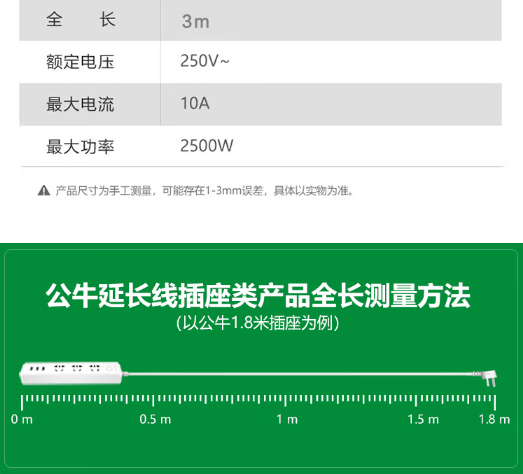
Task: Click the 1 m ruler label
Action: (287, 419)
